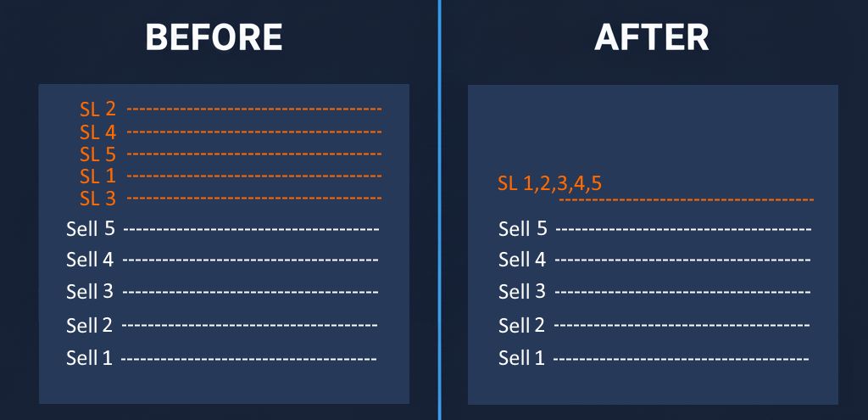This screenshot has height=420, width=868.
Task: Click the blue vertical divider line
Action: click(x=440, y=212)
